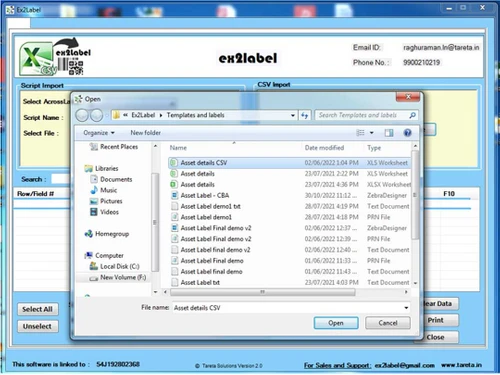The width and height of the screenshot is (500, 375).
Task: Click the Videos library icon
Action: coord(94,212)
